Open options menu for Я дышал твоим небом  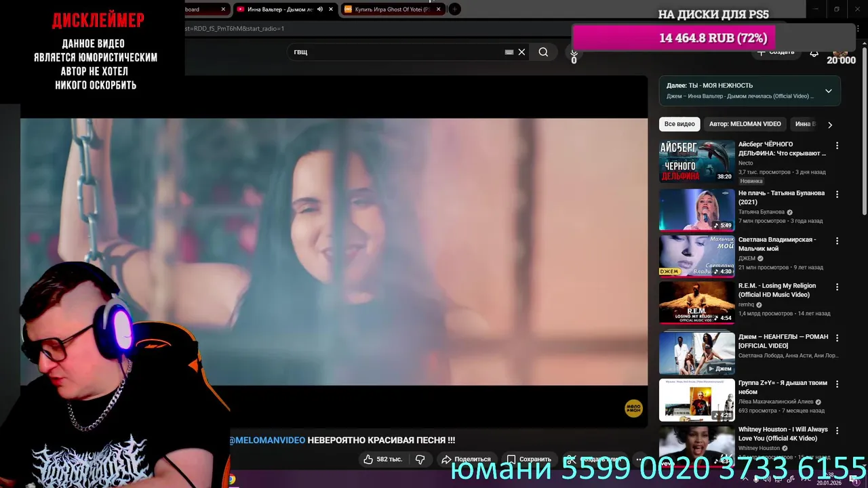837,384
